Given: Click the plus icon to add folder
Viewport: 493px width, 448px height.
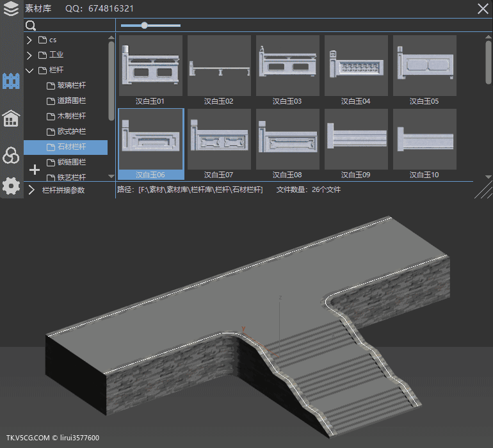Looking at the screenshot, I should click(35, 170).
